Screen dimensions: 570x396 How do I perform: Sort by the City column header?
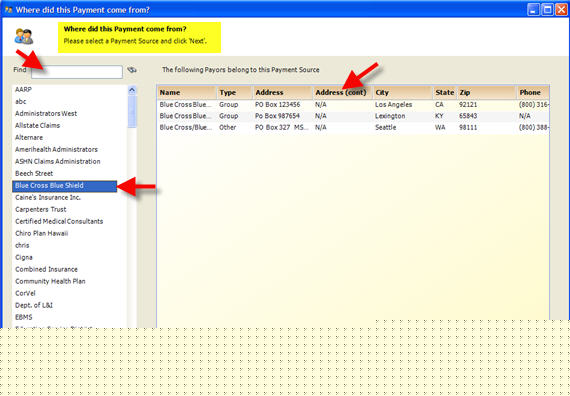[403, 92]
